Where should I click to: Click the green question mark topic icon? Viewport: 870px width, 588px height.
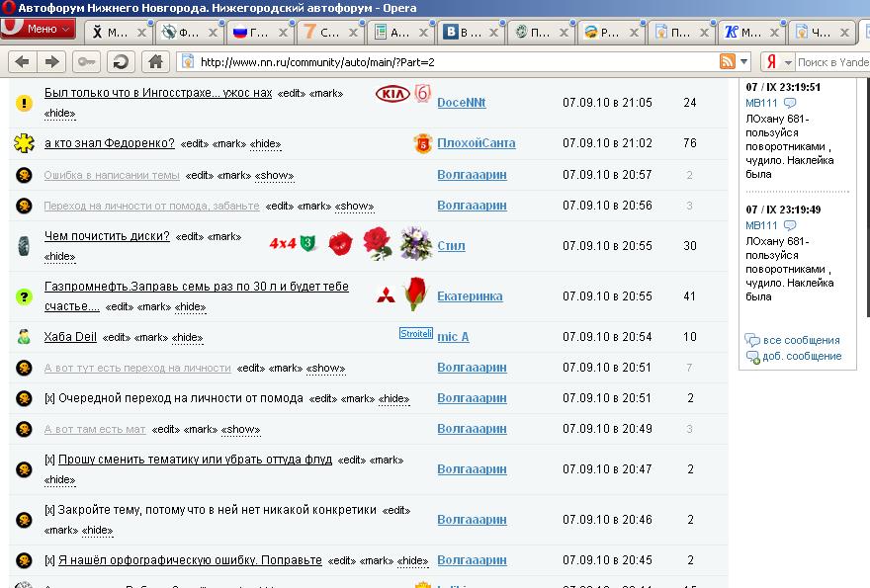pos(25,296)
